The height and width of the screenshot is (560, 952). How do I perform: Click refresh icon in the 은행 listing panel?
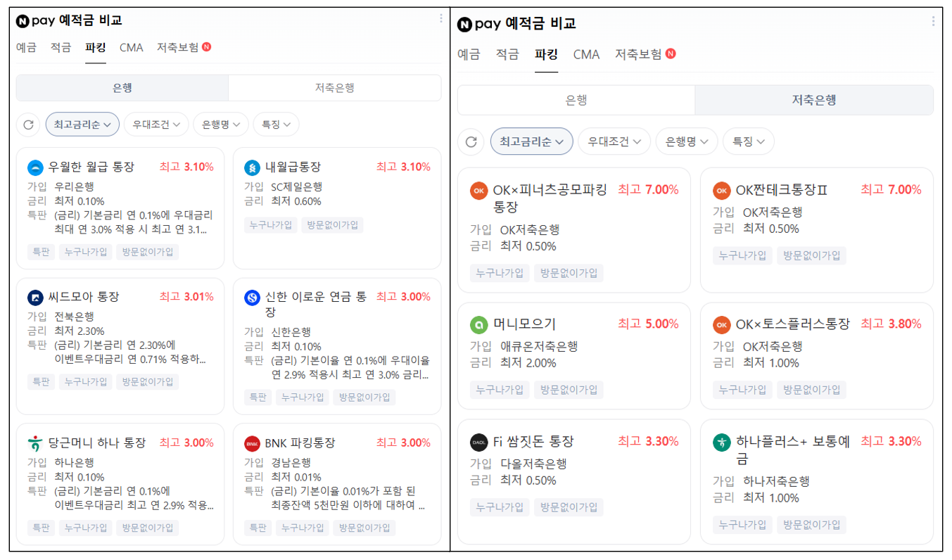(x=28, y=125)
